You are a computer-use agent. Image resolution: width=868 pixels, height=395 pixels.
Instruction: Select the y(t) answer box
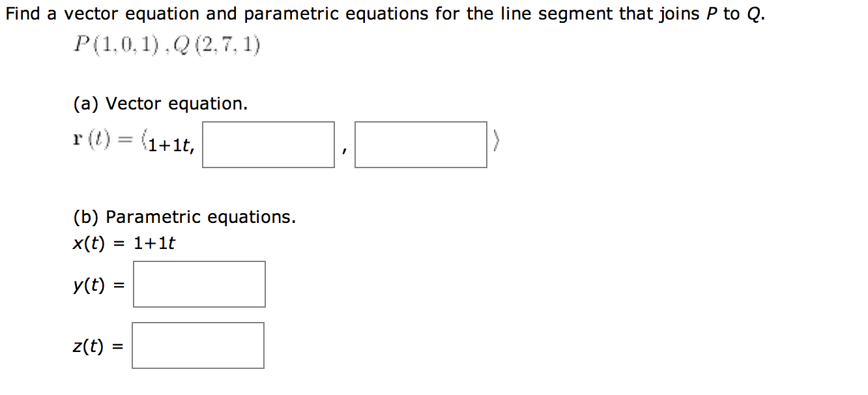pyautogui.click(x=199, y=284)
